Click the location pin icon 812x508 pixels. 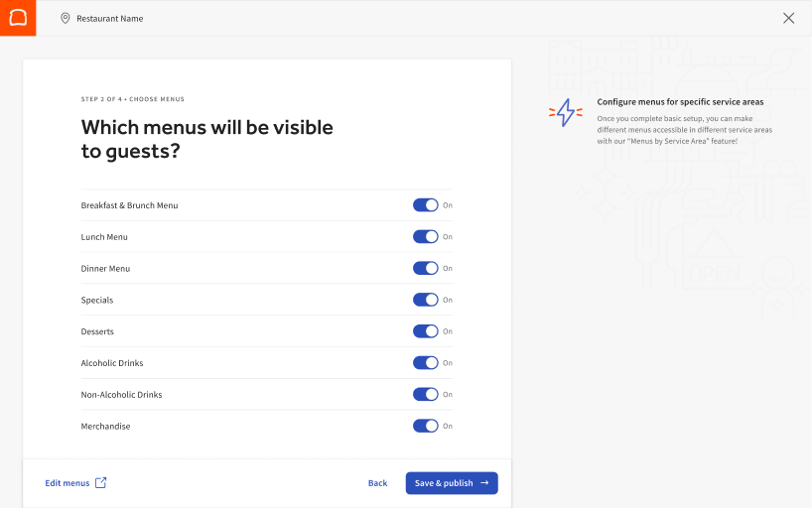point(66,18)
